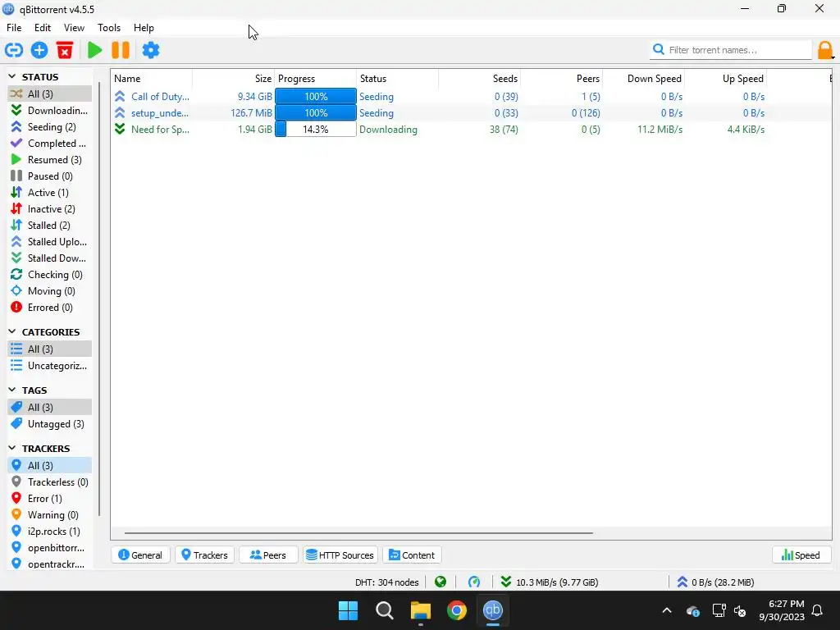The width and height of the screenshot is (840, 630).
Task: Select the Stalled Uploading filter
Action: click(x=50, y=242)
